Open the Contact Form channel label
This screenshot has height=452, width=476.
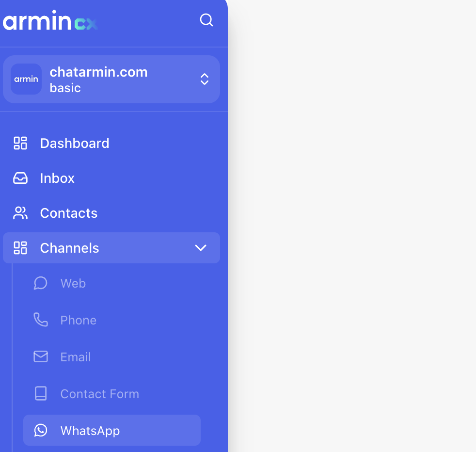click(x=99, y=394)
